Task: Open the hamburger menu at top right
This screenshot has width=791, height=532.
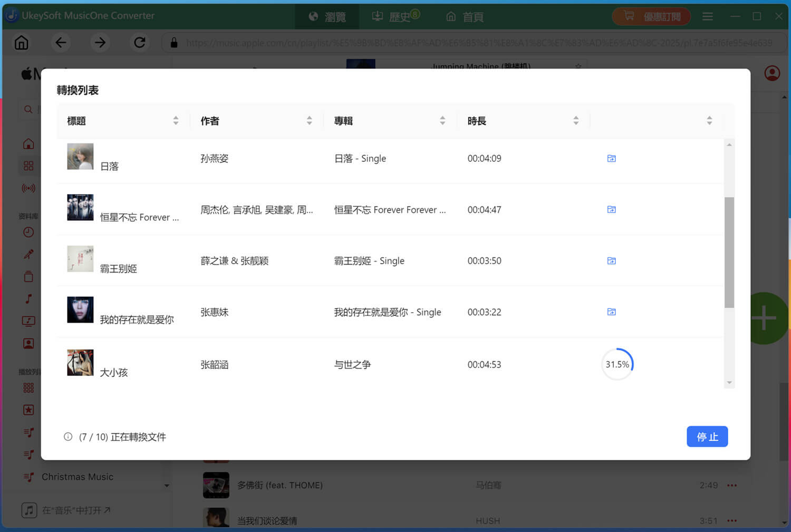Action: (x=708, y=16)
